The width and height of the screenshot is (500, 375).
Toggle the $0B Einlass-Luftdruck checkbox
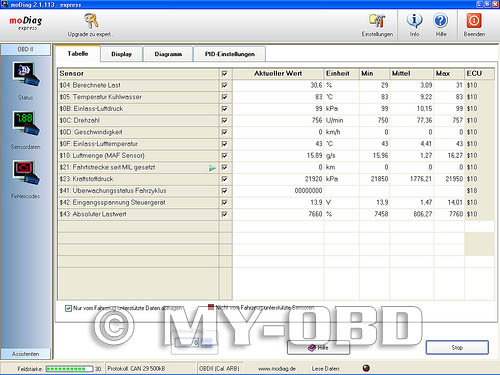(225, 109)
